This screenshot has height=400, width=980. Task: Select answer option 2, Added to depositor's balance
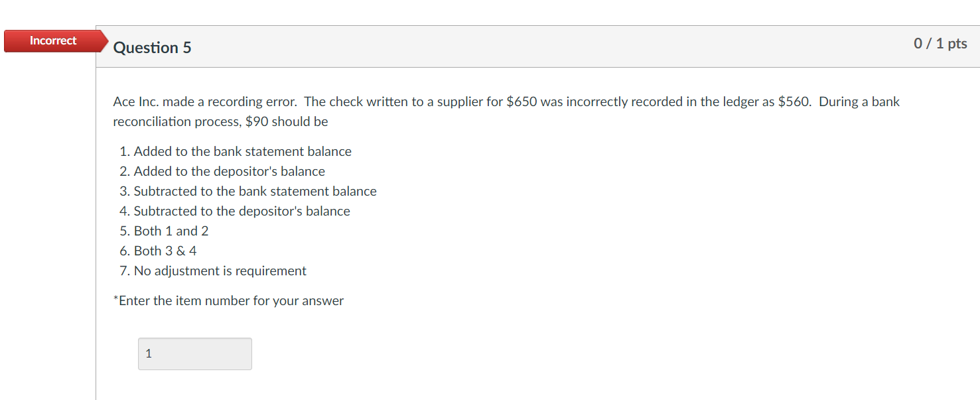tap(228, 171)
